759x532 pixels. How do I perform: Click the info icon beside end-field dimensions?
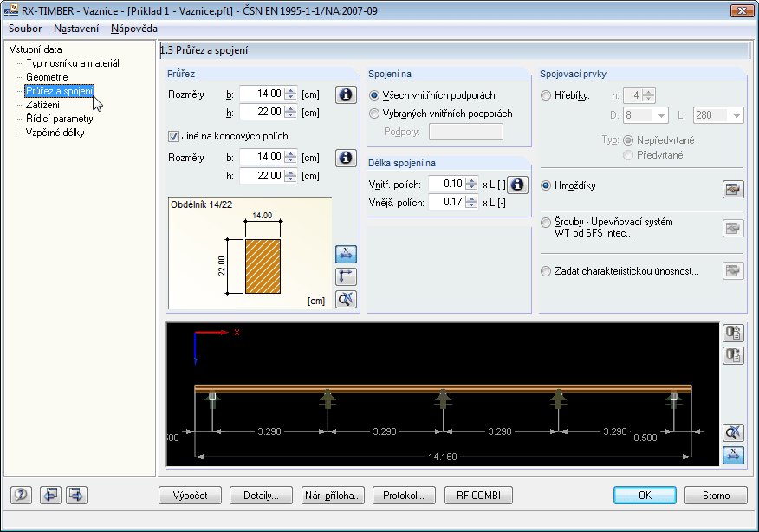[346, 158]
